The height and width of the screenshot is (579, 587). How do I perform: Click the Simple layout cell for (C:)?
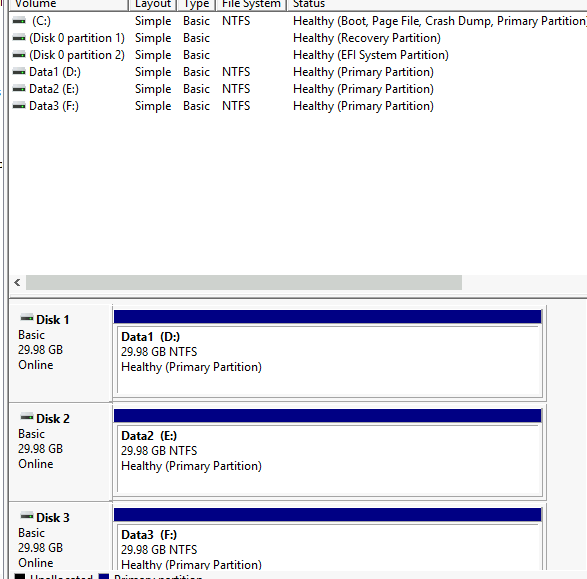pos(153,21)
